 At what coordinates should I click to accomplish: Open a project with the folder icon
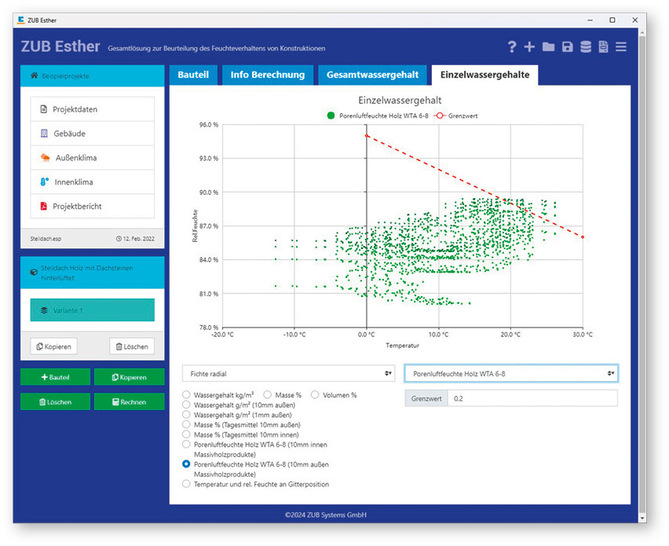pos(548,47)
